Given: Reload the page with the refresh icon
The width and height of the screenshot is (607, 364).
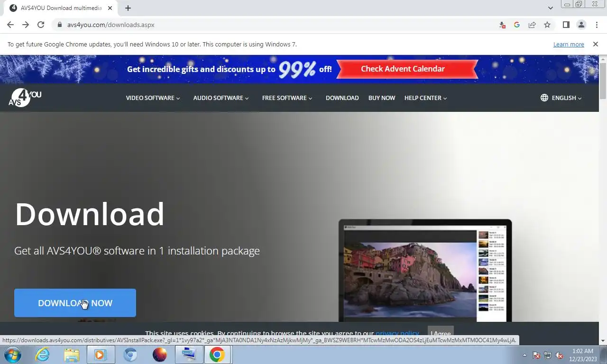Looking at the screenshot, I should click(41, 25).
